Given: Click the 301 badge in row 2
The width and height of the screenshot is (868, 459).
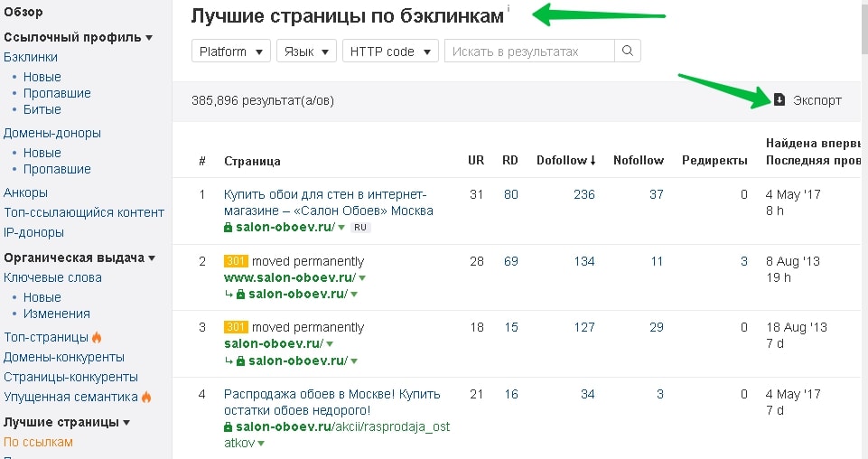Looking at the screenshot, I should (236, 261).
